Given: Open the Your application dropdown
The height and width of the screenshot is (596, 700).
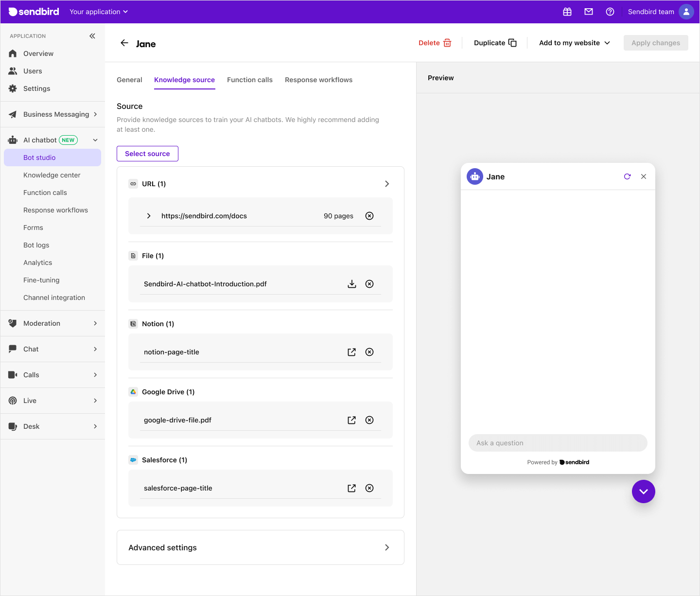Looking at the screenshot, I should pyautogui.click(x=99, y=12).
